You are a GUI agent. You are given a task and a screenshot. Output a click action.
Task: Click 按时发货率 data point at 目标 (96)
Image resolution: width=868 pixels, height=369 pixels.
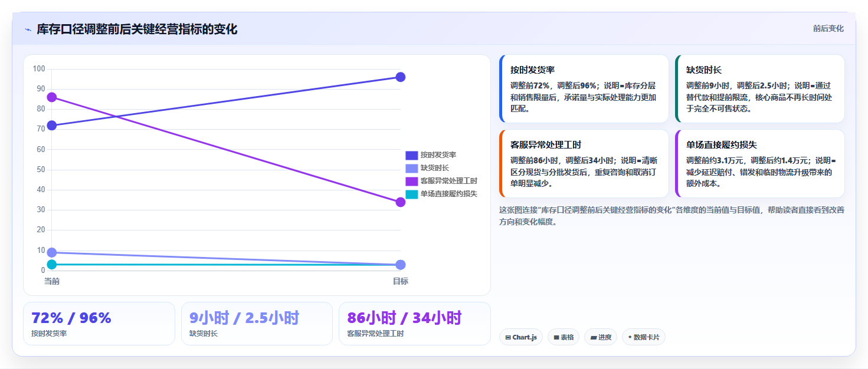click(x=400, y=77)
